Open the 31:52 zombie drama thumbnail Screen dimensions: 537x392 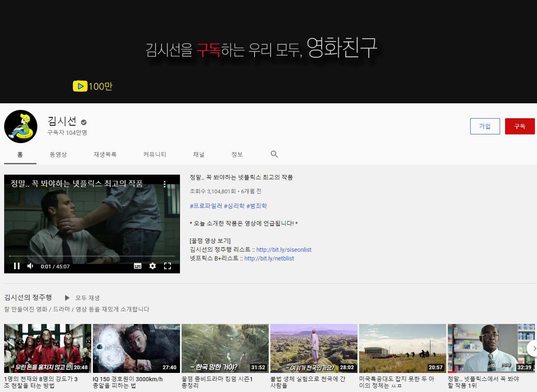click(x=225, y=348)
